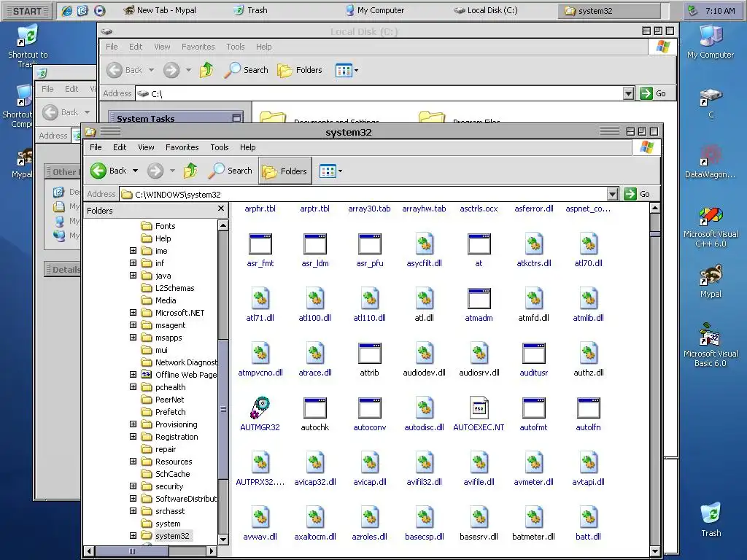The image size is (747, 560).
Task: Click the Up folder icon in system32 toolbar
Action: point(190,171)
